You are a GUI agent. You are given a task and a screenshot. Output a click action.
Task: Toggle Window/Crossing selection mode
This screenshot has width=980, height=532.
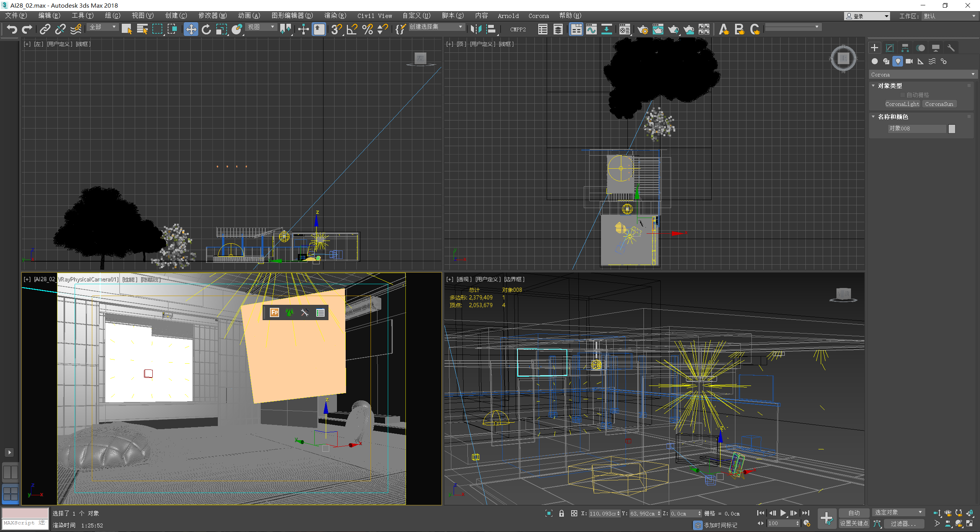(x=173, y=29)
